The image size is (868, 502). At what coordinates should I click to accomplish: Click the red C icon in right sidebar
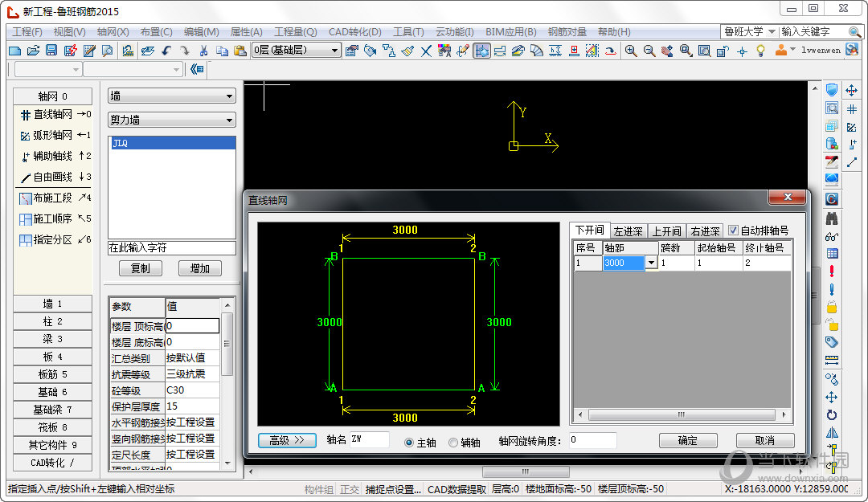click(x=832, y=198)
